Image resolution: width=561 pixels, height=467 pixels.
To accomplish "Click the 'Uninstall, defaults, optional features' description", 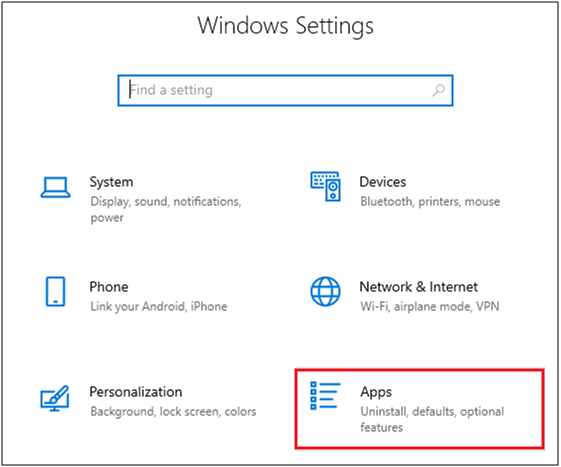I will click(x=432, y=419).
